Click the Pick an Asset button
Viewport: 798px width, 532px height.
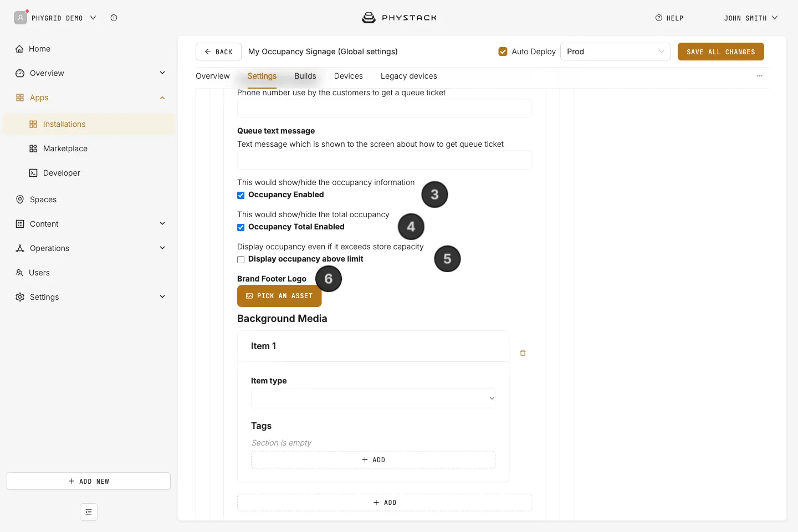click(279, 296)
